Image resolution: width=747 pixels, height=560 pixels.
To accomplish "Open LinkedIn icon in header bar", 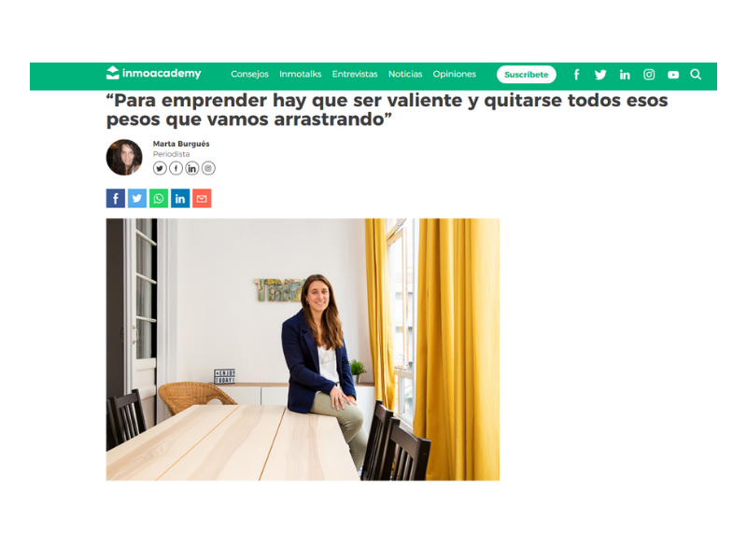I will (x=625, y=75).
